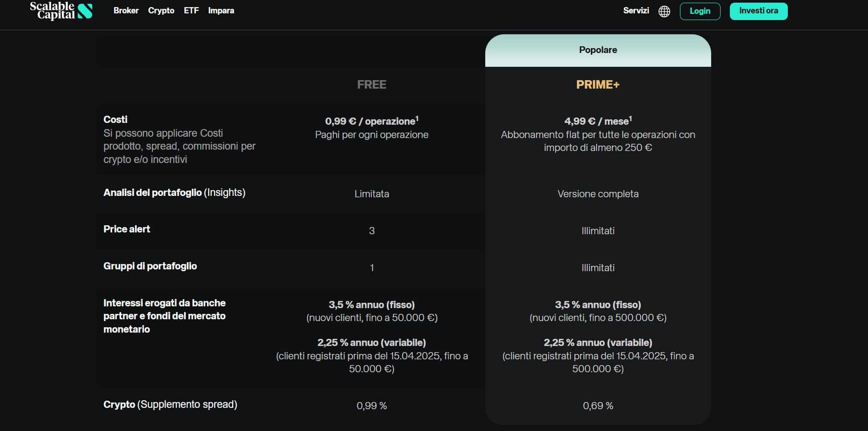The image size is (868, 431).
Task: Open the Crypto menu
Action: pos(161,11)
